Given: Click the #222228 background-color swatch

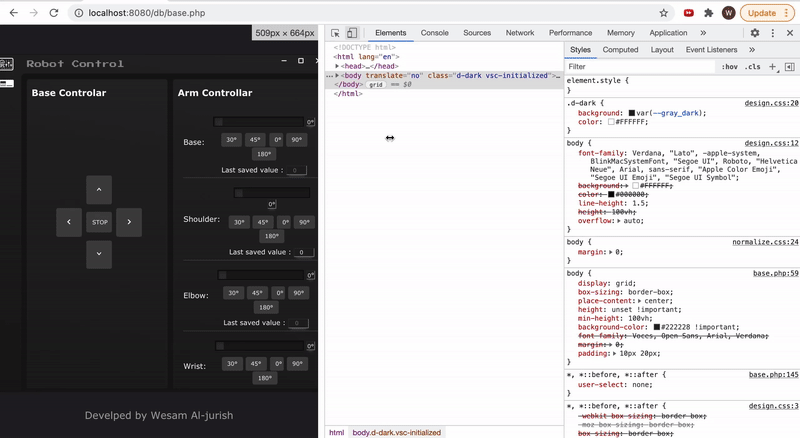Looking at the screenshot, I should [657, 327].
